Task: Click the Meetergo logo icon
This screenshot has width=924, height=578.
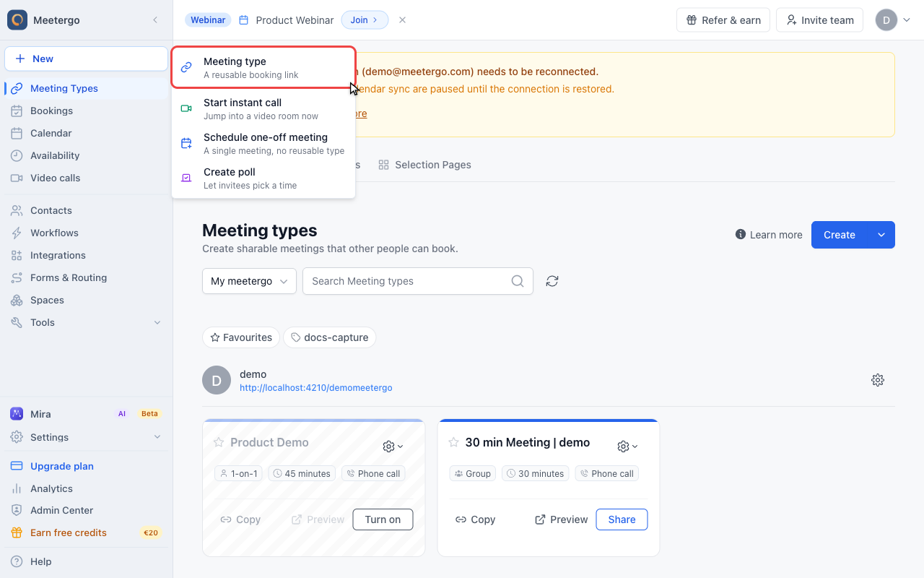Action: 17,20
